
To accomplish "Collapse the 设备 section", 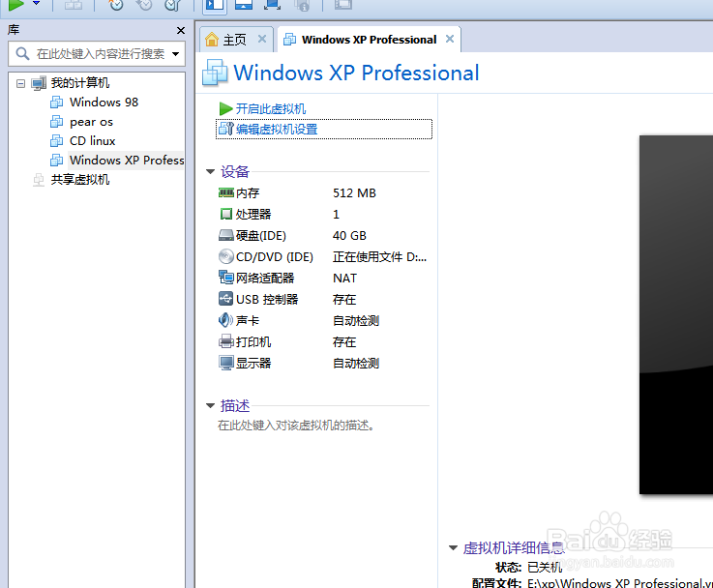I will tap(210, 172).
